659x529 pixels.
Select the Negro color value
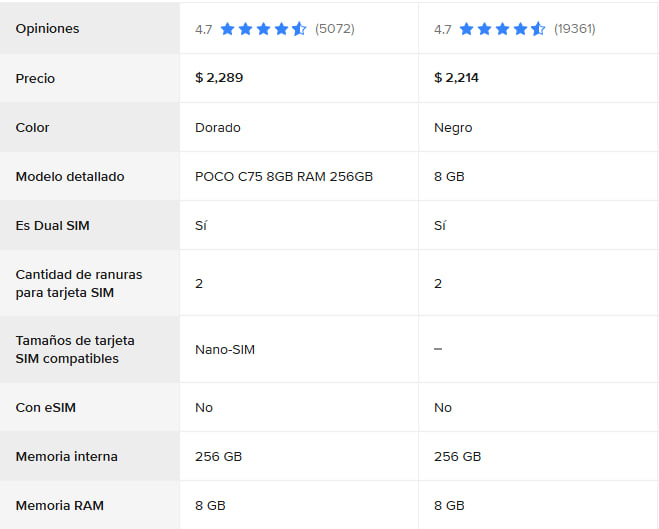[x=453, y=128]
